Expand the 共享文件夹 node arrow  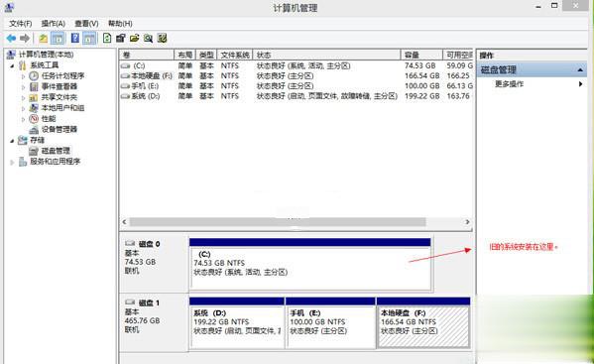point(23,98)
